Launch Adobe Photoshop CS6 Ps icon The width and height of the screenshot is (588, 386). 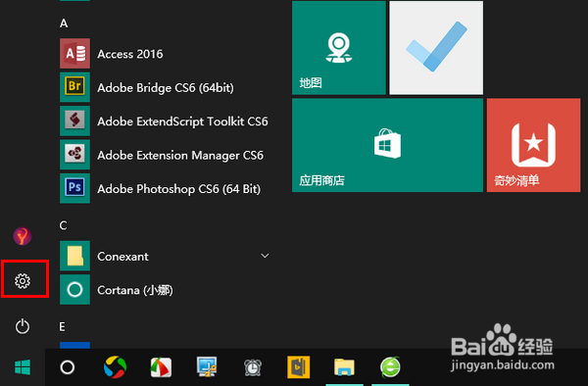[75, 188]
